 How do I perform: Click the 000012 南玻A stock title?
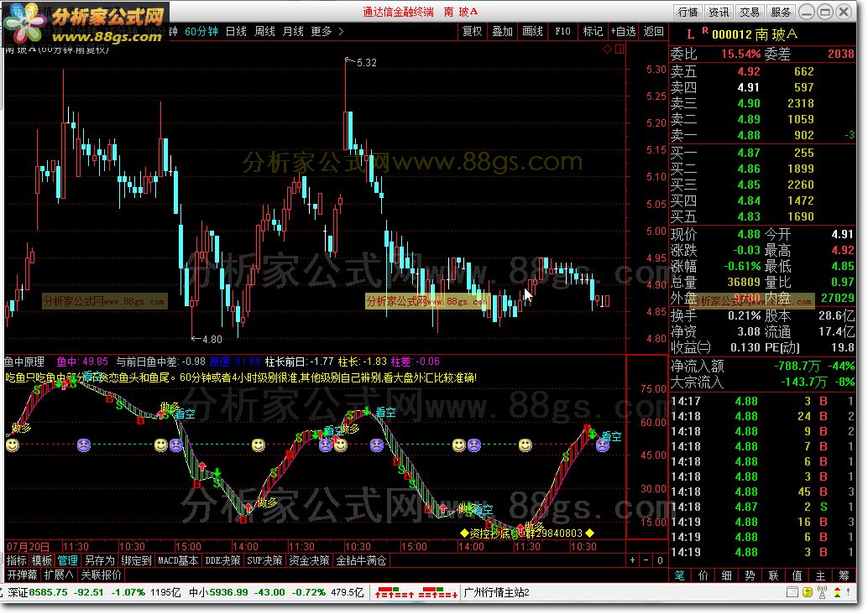click(755, 34)
